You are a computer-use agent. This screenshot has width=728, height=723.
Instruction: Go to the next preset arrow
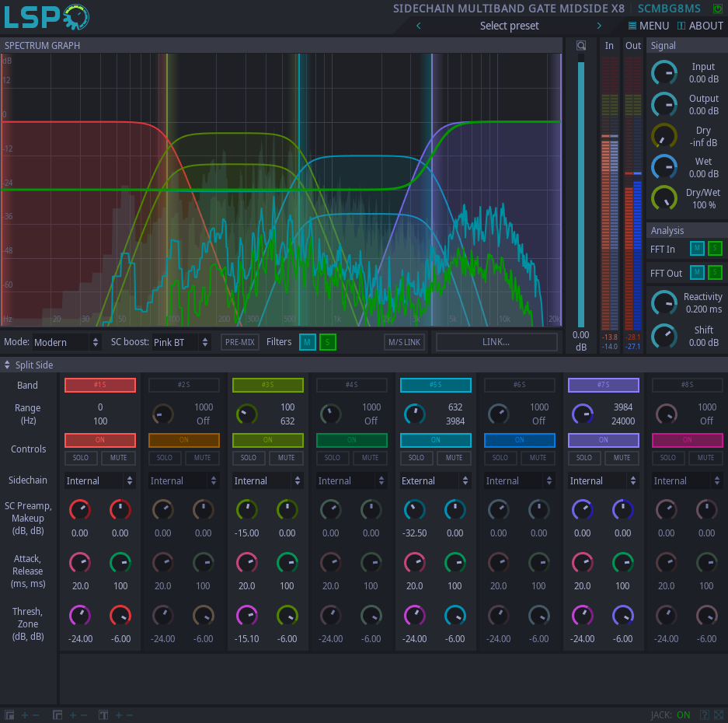[599, 26]
